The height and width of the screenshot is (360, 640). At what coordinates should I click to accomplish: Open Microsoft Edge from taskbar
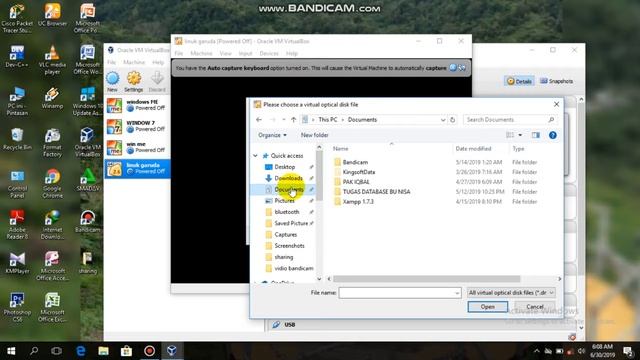[81, 351]
